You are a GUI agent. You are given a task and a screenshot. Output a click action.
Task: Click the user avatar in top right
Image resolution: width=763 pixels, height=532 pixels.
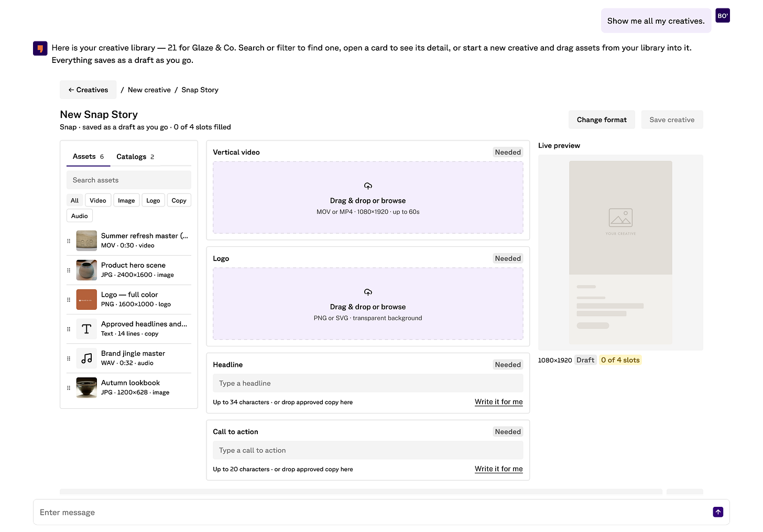[x=723, y=16]
